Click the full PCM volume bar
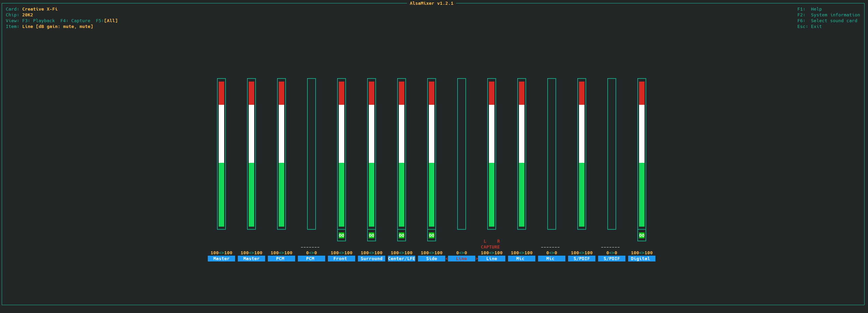Image resolution: width=868 pixels, height=313 pixels. [x=281, y=154]
